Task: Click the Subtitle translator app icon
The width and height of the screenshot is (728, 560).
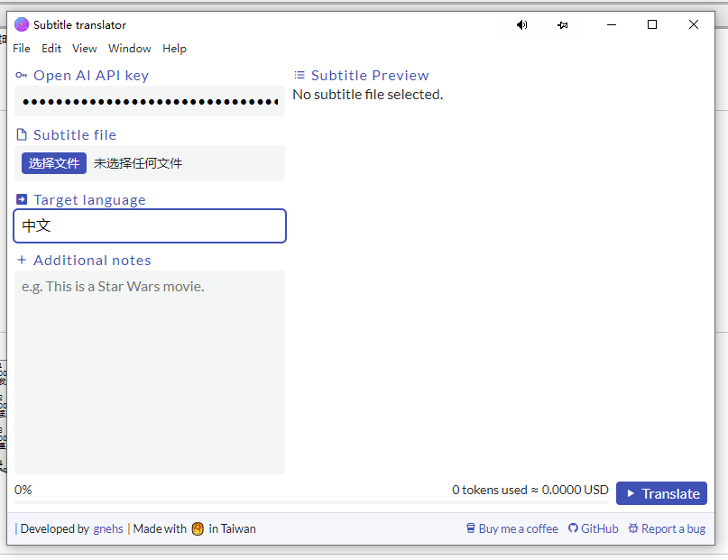Action: 22,25
